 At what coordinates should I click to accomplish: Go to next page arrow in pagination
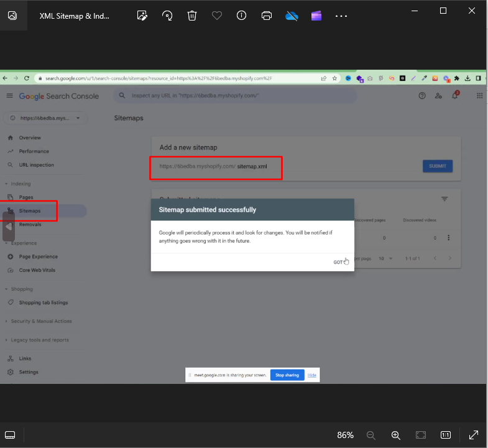click(x=449, y=258)
